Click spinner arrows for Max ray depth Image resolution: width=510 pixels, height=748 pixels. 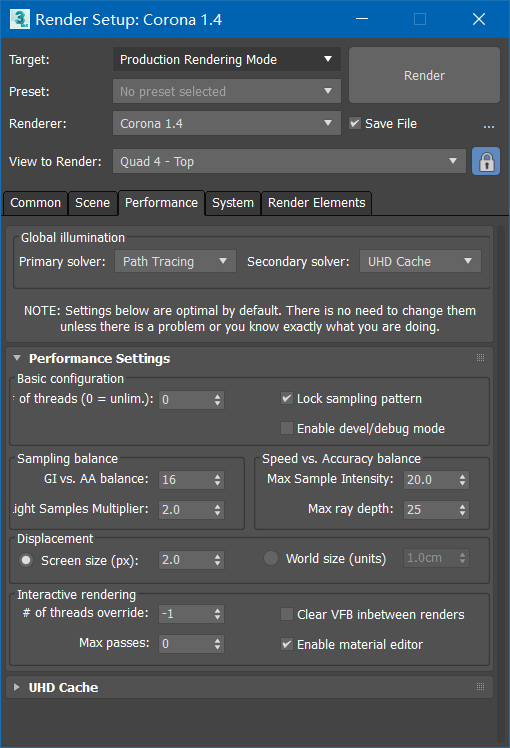[x=462, y=510]
